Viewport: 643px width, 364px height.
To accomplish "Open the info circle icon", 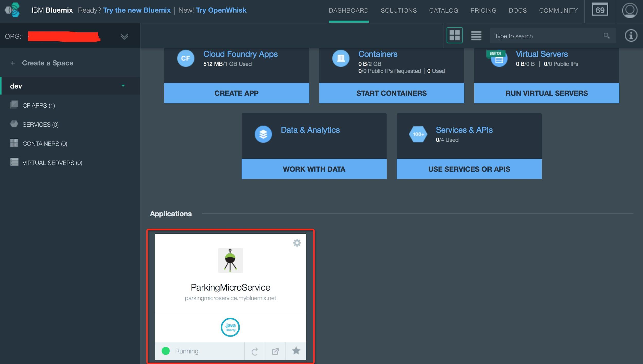I will [x=631, y=35].
